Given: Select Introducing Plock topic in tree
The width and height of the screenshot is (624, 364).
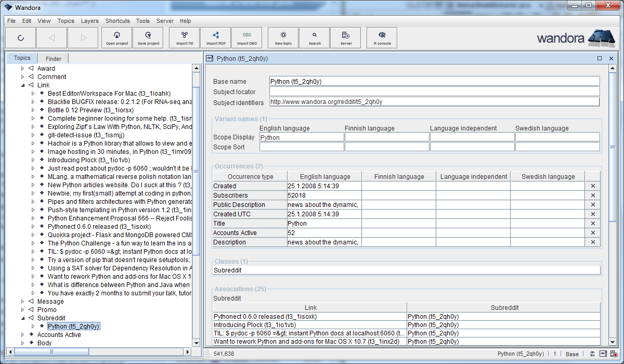Looking at the screenshot, I should pyautogui.click(x=88, y=160).
